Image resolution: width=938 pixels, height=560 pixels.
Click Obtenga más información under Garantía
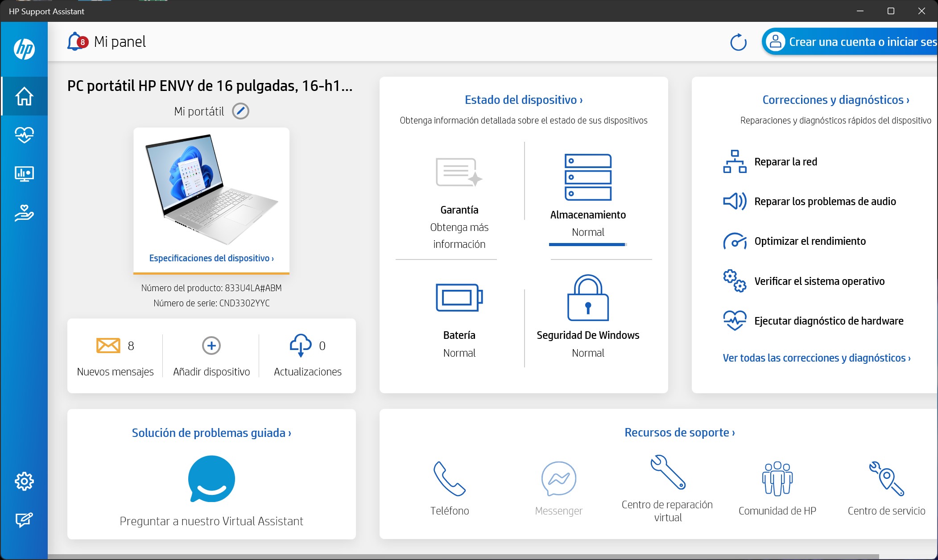[x=459, y=236]
